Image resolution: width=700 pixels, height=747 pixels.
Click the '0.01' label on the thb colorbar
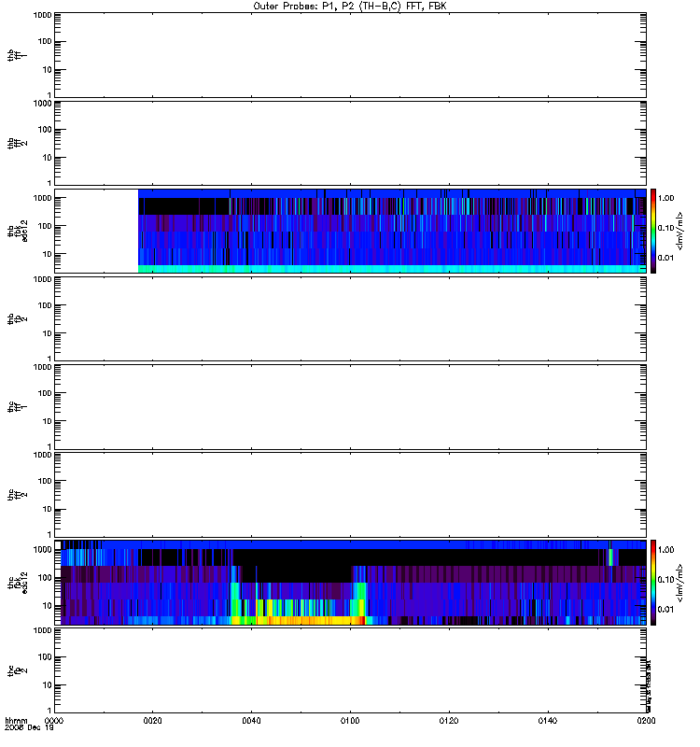coord(665,258)
